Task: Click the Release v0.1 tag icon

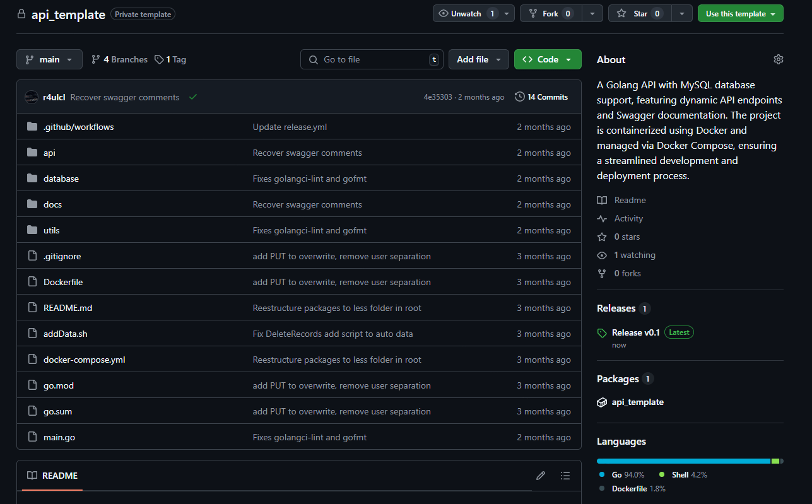Action: point(601,332)
